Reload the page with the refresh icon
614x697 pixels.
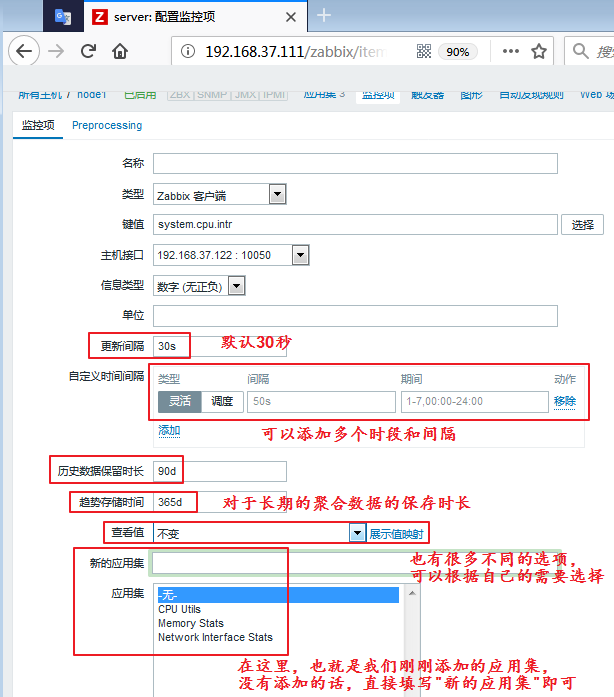(89, 52)
